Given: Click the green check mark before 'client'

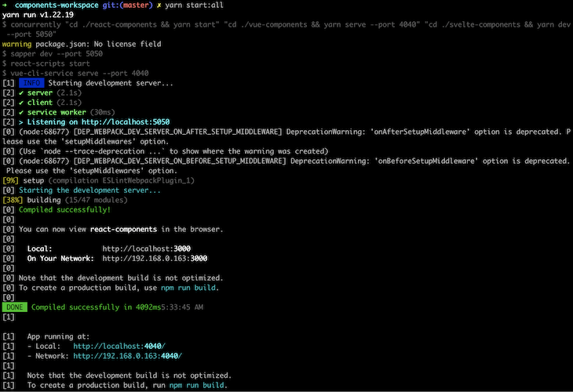Looking at the screenshot, I should click(x=21, y=103).
